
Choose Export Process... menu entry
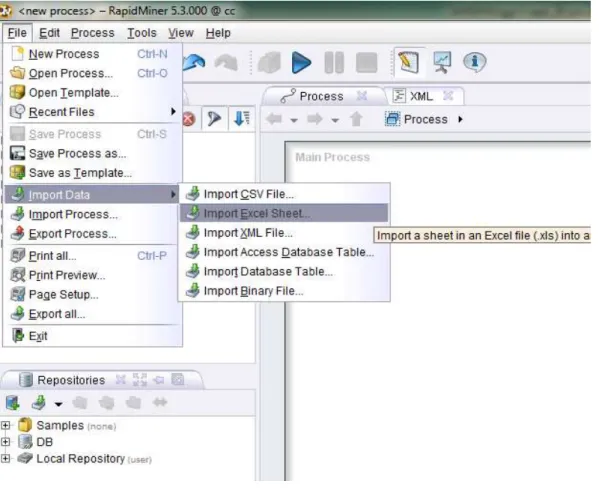92,233
